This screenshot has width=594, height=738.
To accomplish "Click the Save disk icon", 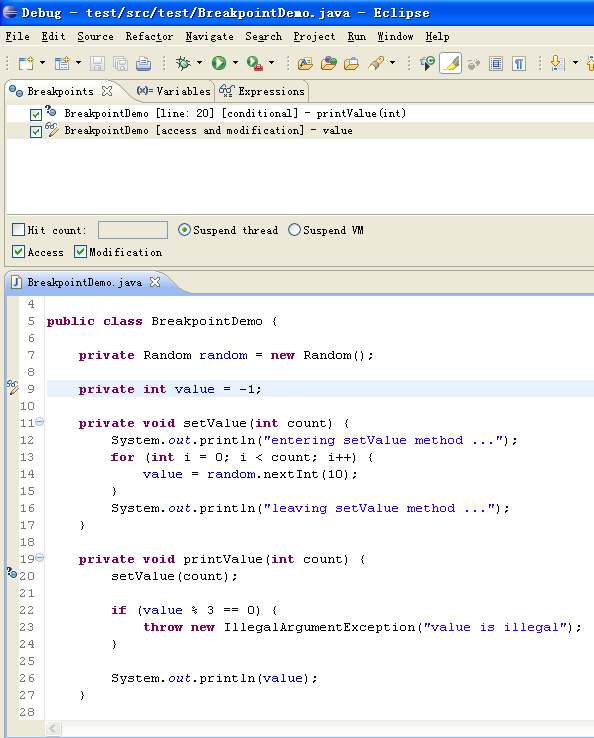I will click(x=97, y=64).
